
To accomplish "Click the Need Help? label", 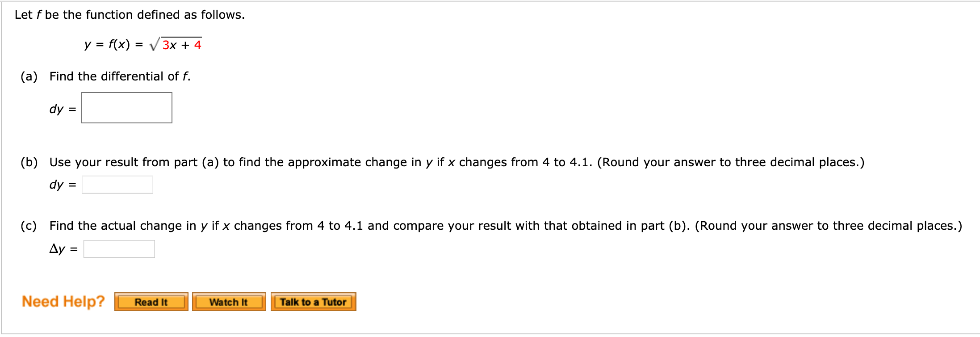I will [x=63, y=301].
